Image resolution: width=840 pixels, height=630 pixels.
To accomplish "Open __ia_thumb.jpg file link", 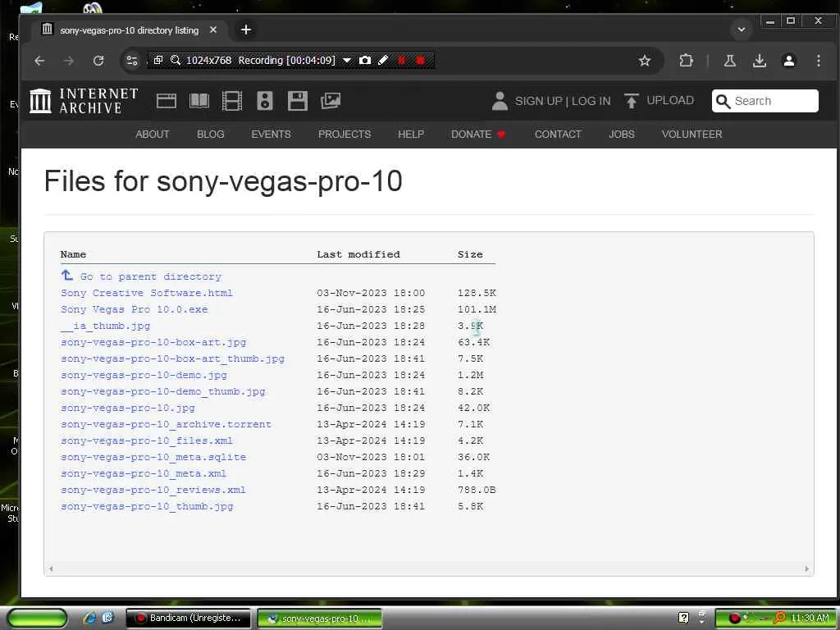I will pyautogui.click(x=106, y=326).
